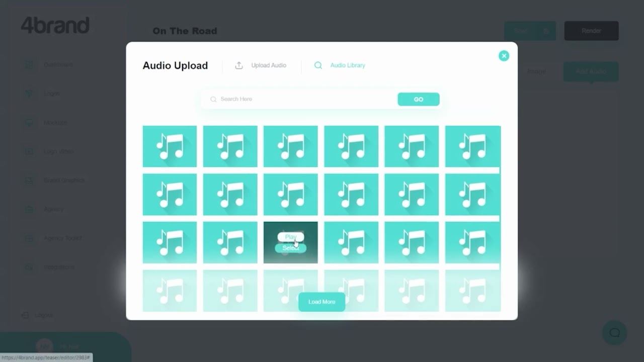Click the GO search button
This screenshot has height=362, width=644.
click(419, 99)
